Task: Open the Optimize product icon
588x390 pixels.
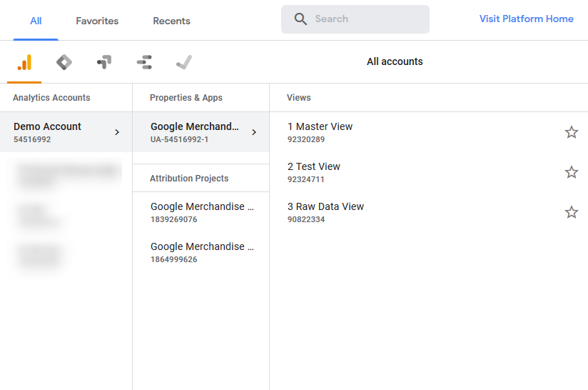Action: pos(104,62)
